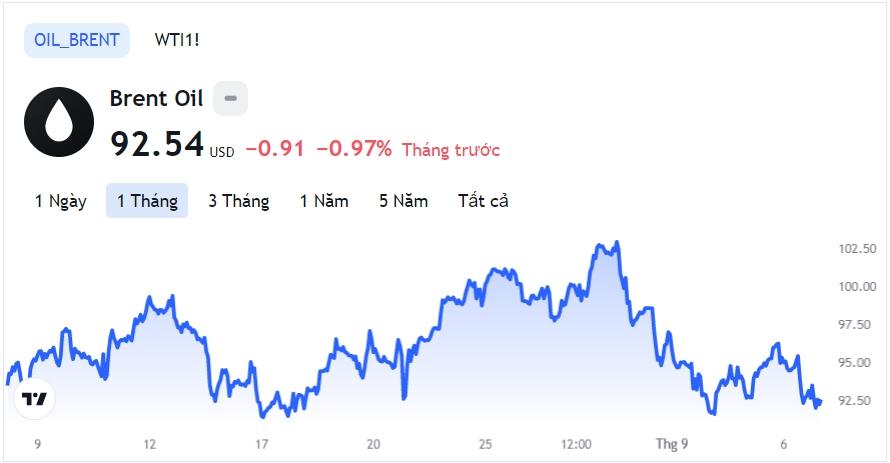Select the OIL_BRENT symbol tab
890x463 pixels.
[77, 40]
